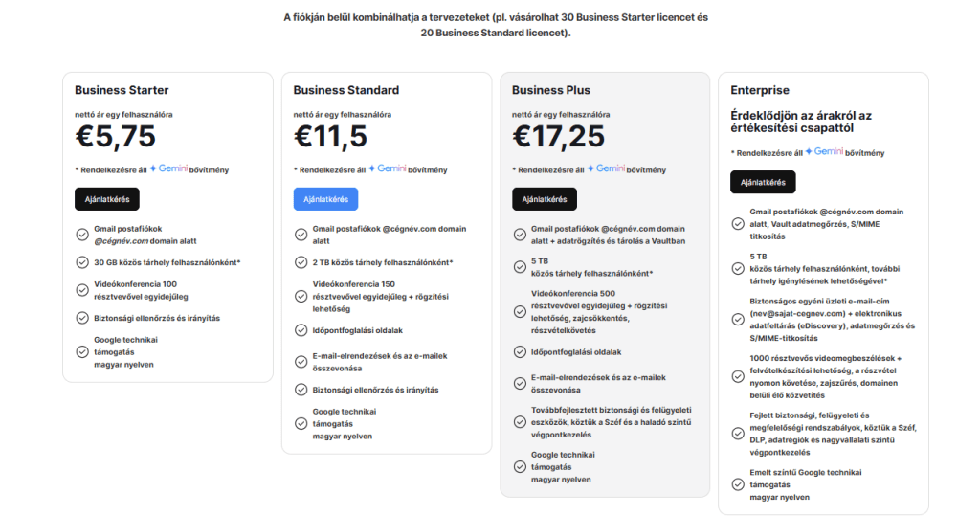Click the Gemini logo in Business Standard card
Image resolution: width=980 pixels, height=516 pixels.
coord(387,168)
